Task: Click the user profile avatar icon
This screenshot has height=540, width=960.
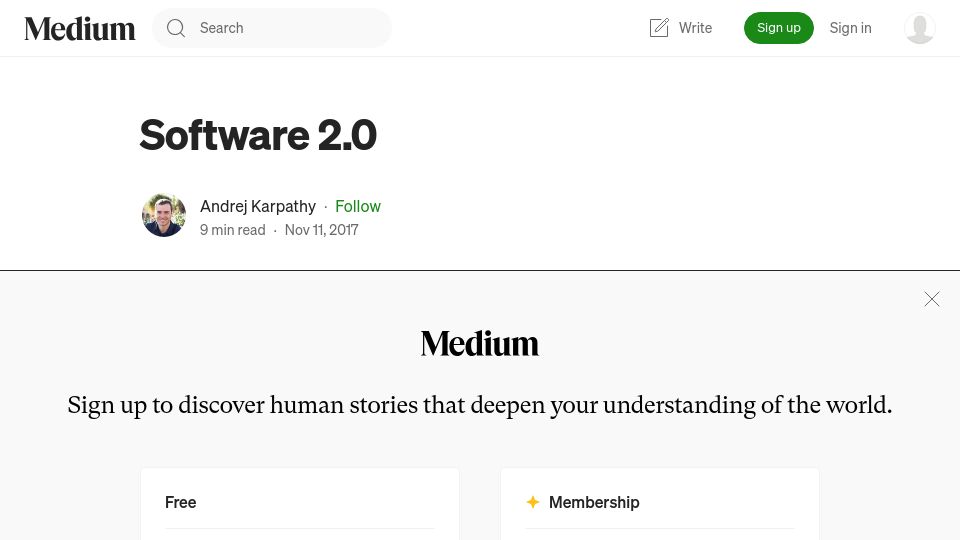Action: click(x=920, y=28)
